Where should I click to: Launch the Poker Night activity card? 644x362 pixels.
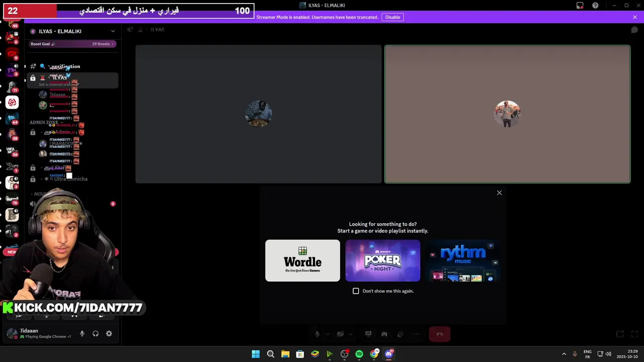[382, 260]
